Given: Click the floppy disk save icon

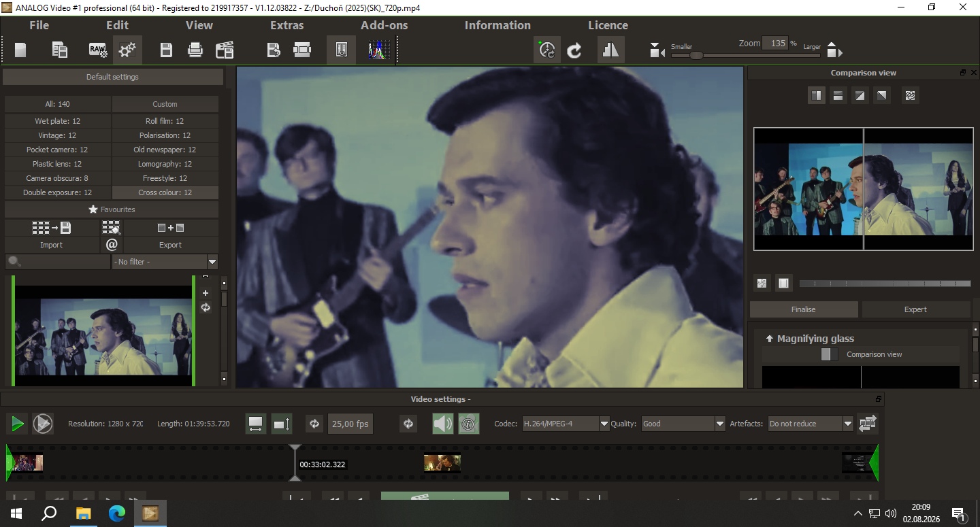Looking at the screenshot, I should click(166, 50).
